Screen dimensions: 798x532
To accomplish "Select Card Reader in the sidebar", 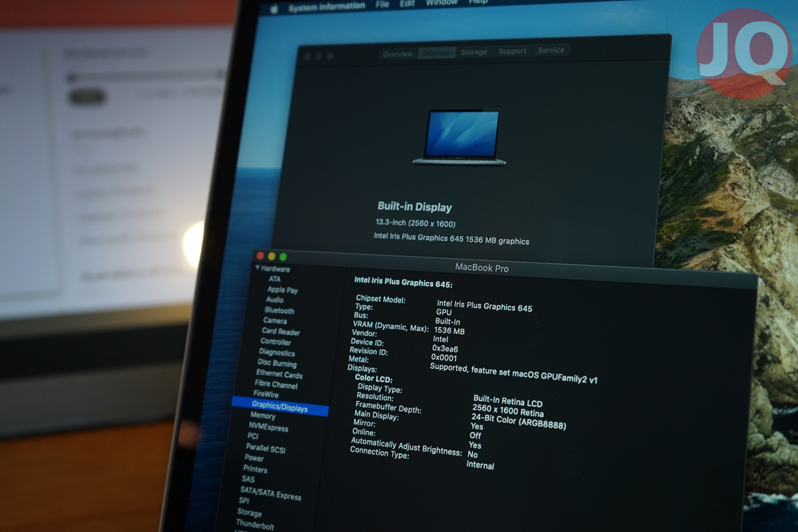I will 281,331.
